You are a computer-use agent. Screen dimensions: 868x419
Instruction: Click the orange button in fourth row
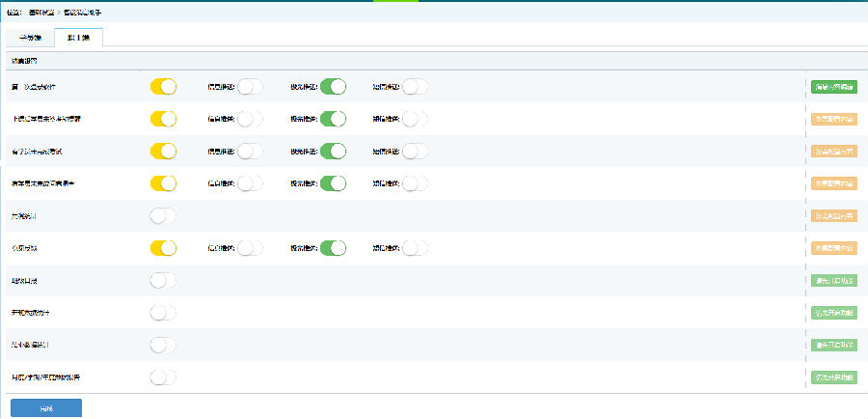pyautogui.click(x=833, y=182)
